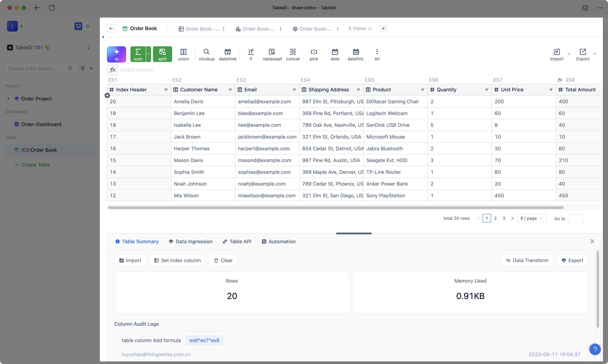
Task: Select the date function
Action: [335, 54]
